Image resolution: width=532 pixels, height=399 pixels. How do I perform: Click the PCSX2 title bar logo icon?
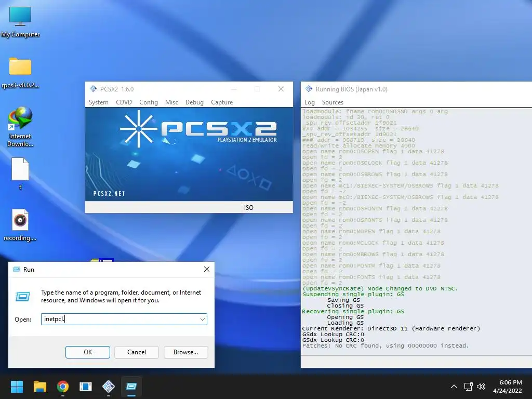click(x=94, y=89)
